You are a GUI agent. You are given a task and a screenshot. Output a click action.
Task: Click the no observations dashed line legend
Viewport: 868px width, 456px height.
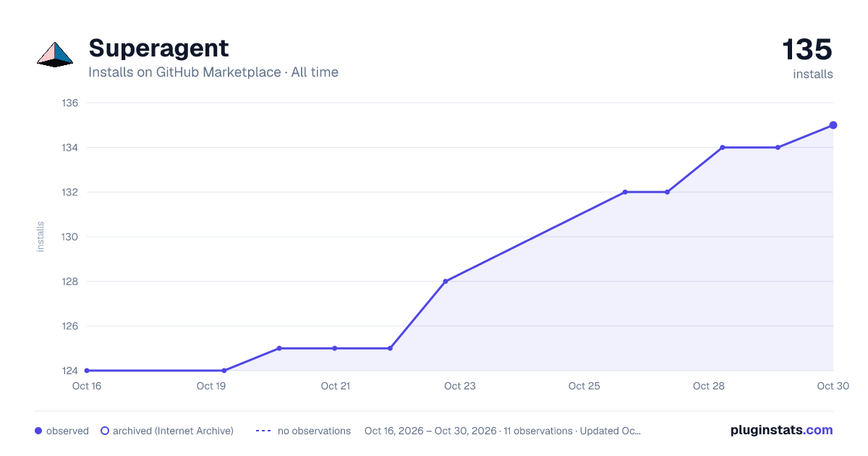coord(263,431)
